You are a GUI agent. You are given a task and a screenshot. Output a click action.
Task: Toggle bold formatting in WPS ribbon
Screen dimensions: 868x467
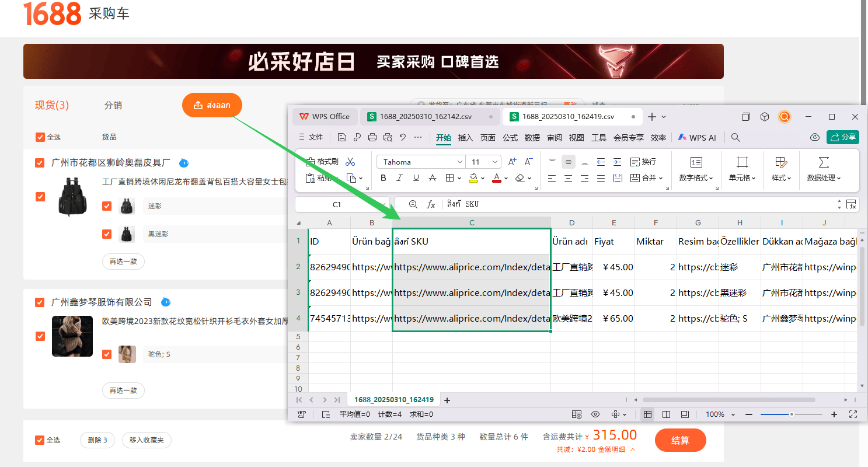384,178
